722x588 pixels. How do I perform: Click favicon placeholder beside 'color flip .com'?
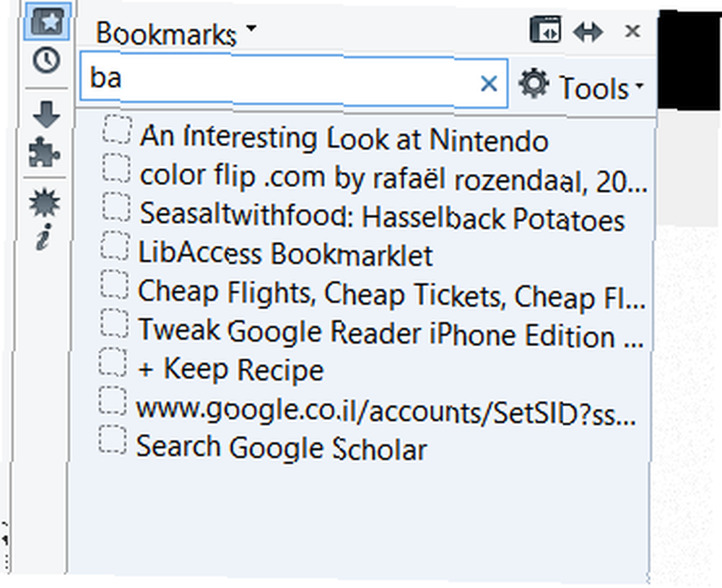[x=116, y=168]
